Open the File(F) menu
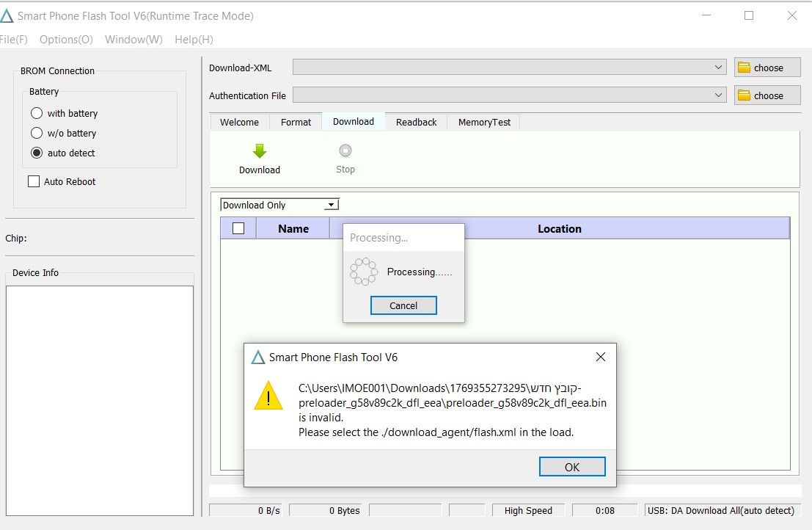The image size is (812, 530). coord(13,40)
